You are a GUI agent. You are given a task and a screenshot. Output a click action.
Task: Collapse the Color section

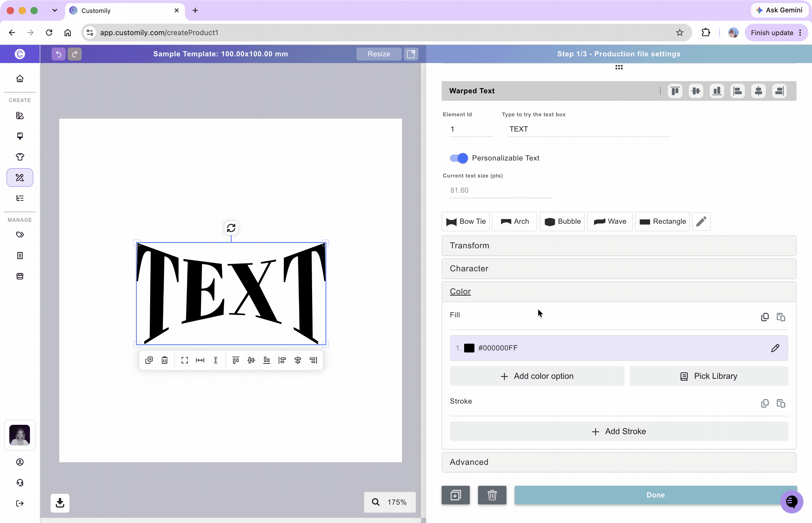click(619, 292)
